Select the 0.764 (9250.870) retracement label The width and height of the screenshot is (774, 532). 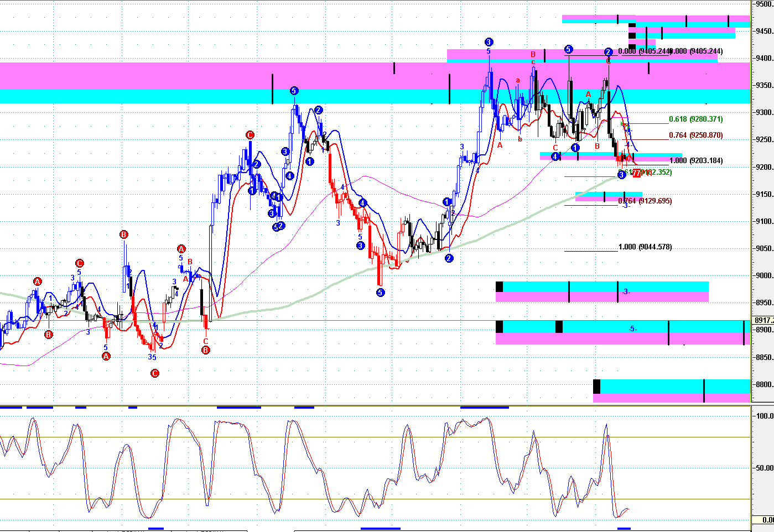695,135
